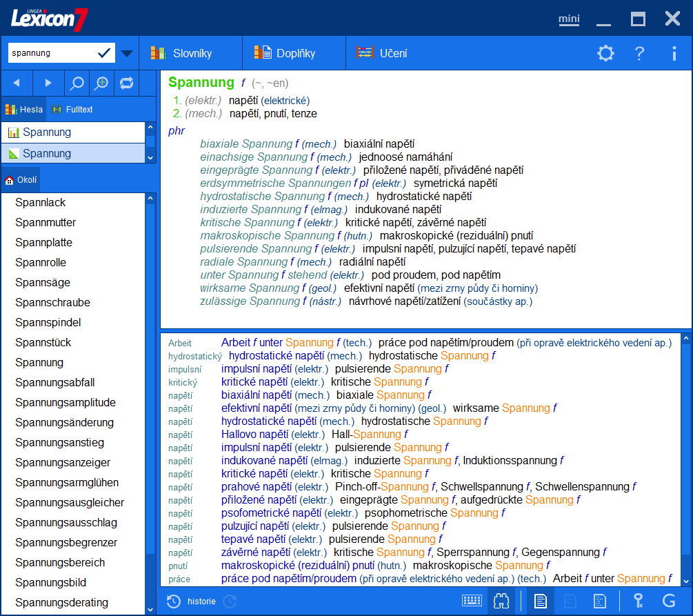Switch to mini mode
The image size is (693, 616).
pyautogui.click(x=569, y=19)
